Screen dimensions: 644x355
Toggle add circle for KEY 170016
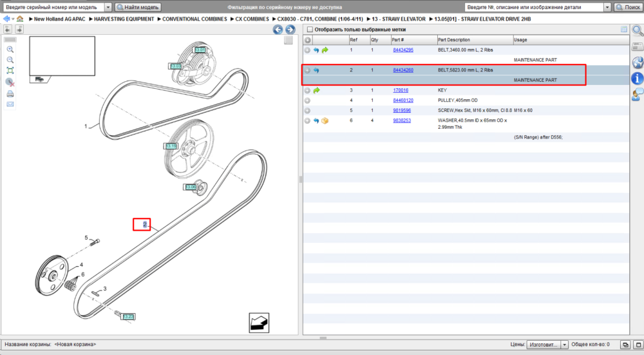tap(307, 90)
